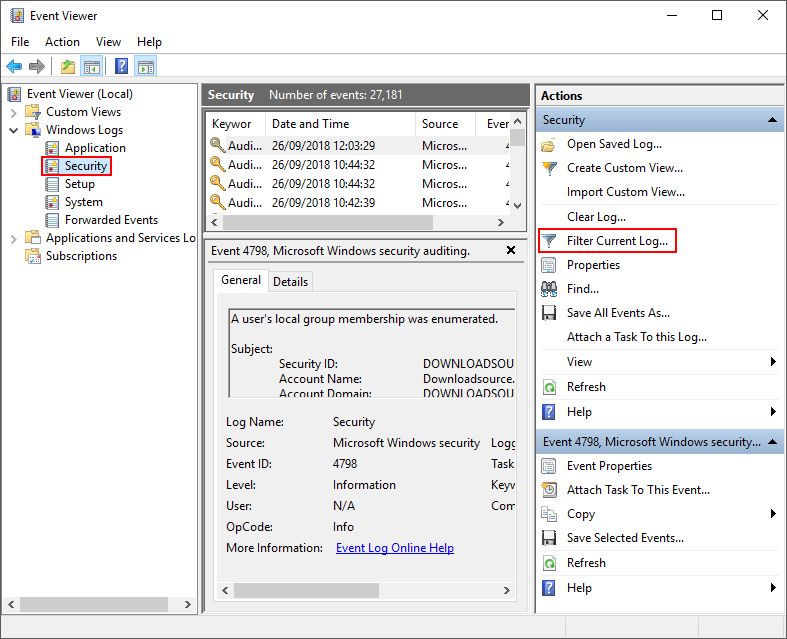Open Help submenu arrow under Event 4798
This screenshot has width=787, height=639.
point(773,588)
